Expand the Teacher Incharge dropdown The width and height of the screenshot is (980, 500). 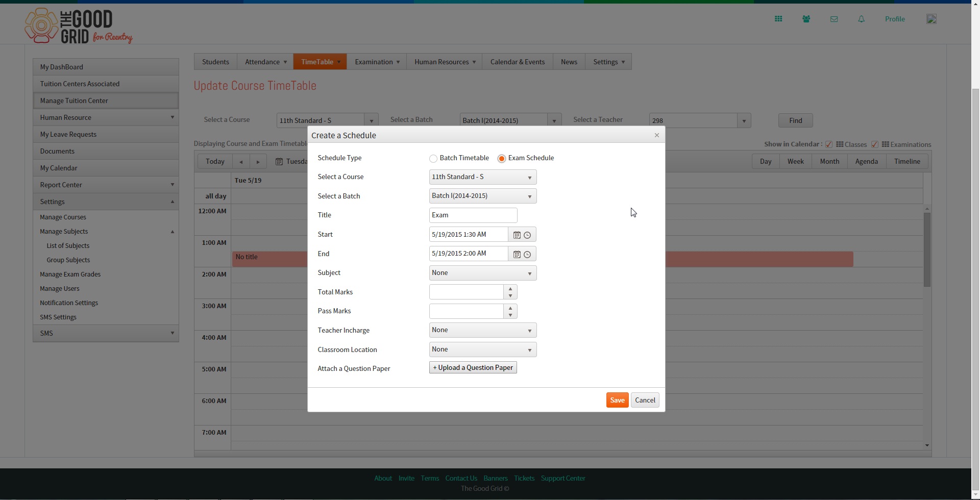[x=483, y=330]
